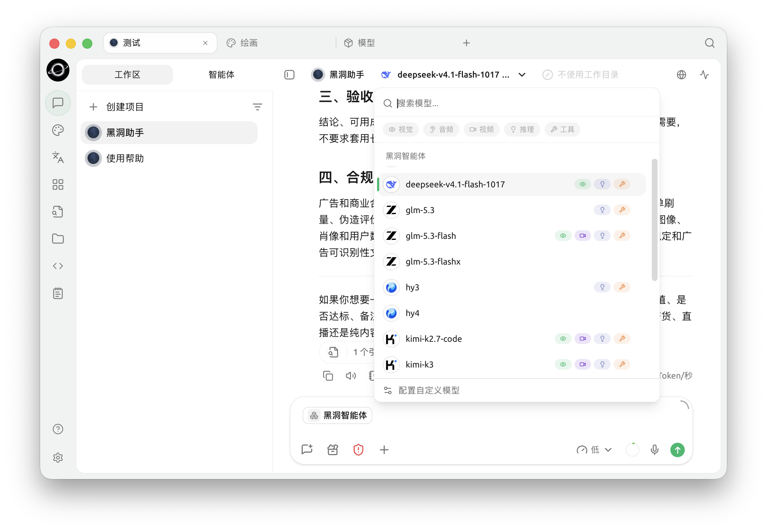The height and width of the screenshot is (532, 767).
Task: Click 创建项目 to create project
Action: coord(117,107)
